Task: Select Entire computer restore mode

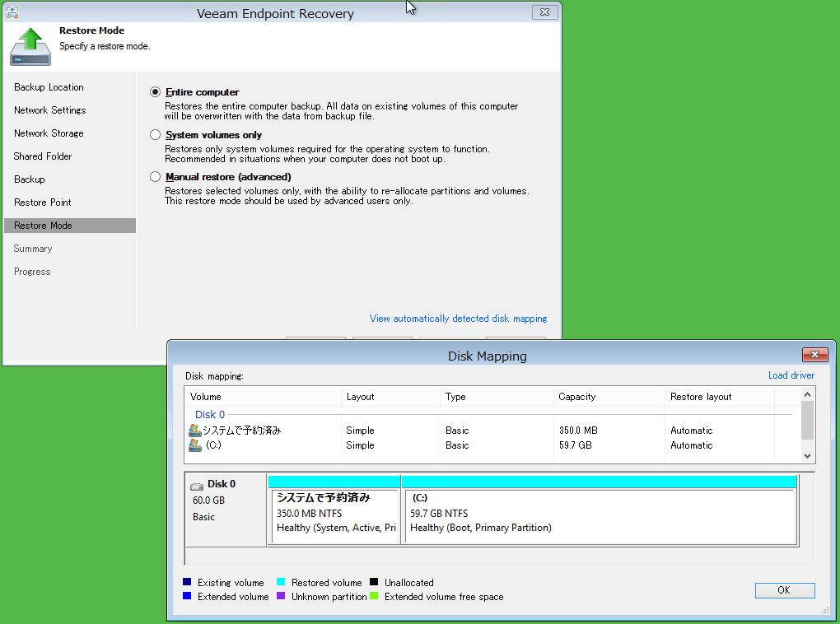Action: click(155, 92)
